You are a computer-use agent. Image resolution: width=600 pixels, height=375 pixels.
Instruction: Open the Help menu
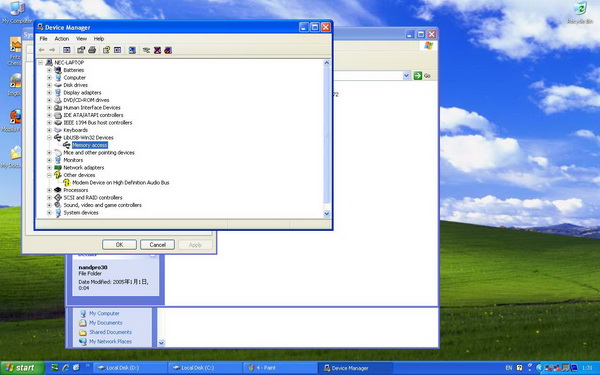coord(99,39)
